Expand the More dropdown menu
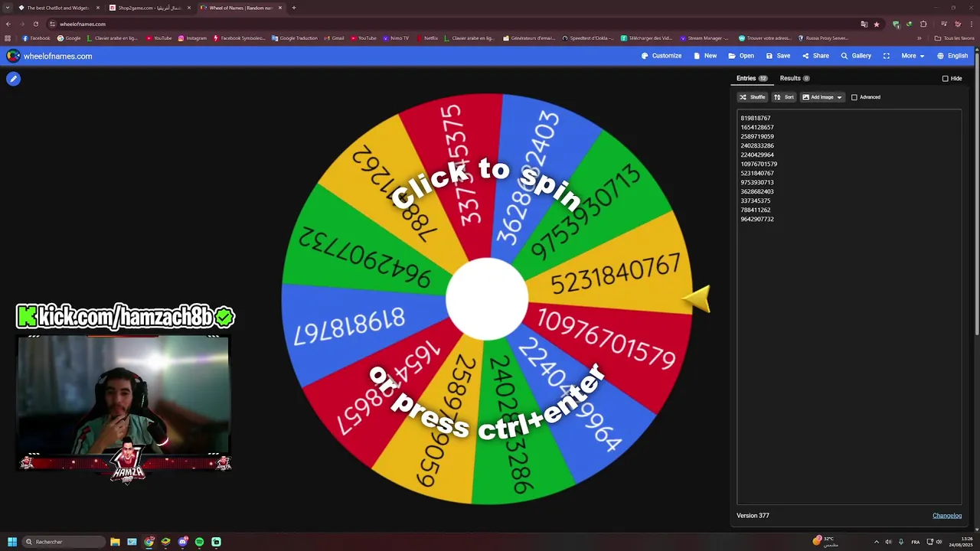 913,56
